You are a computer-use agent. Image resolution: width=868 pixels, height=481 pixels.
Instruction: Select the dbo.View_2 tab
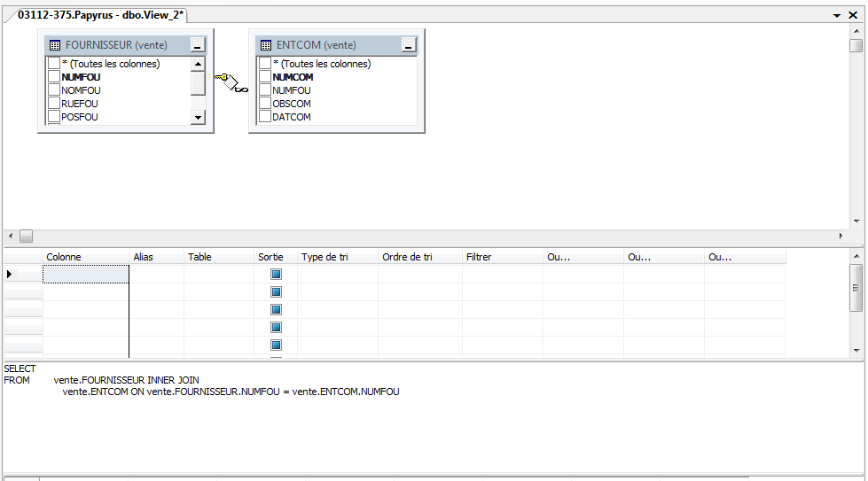coord(99,15)
